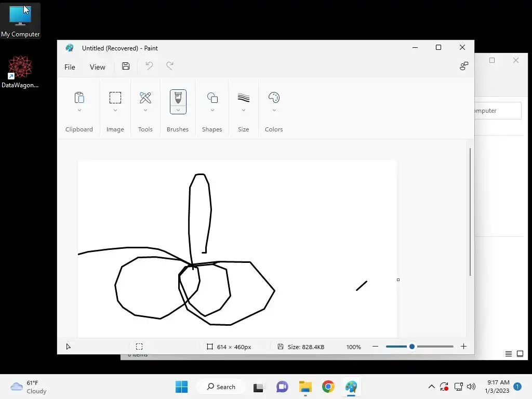Viewport: 532px width, 399px height.
Task: Click the address field in background Explorer window
Action: (x=498, y=111)
